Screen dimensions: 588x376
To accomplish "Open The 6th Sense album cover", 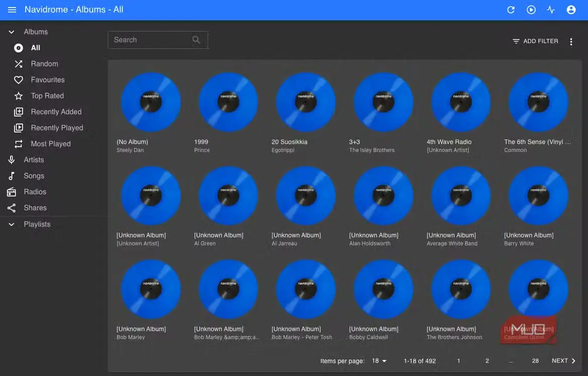I will tap(539, 102).
